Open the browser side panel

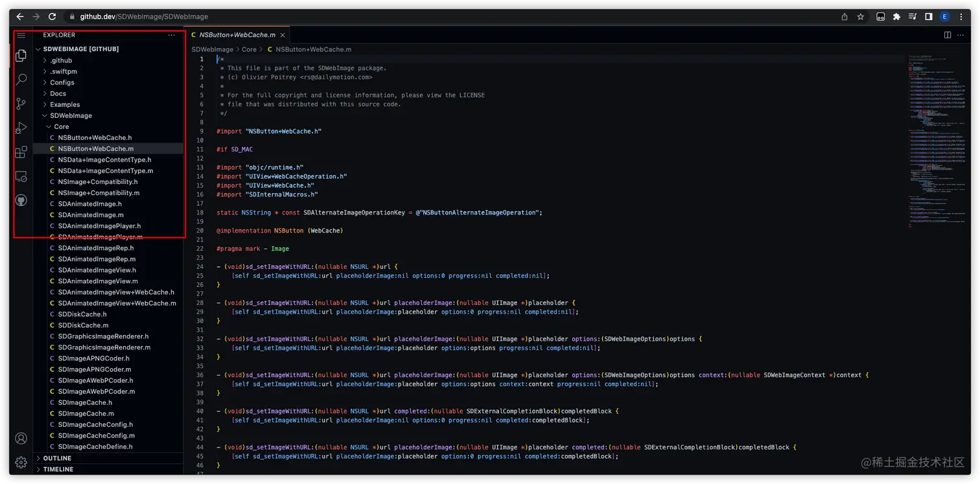929,17
